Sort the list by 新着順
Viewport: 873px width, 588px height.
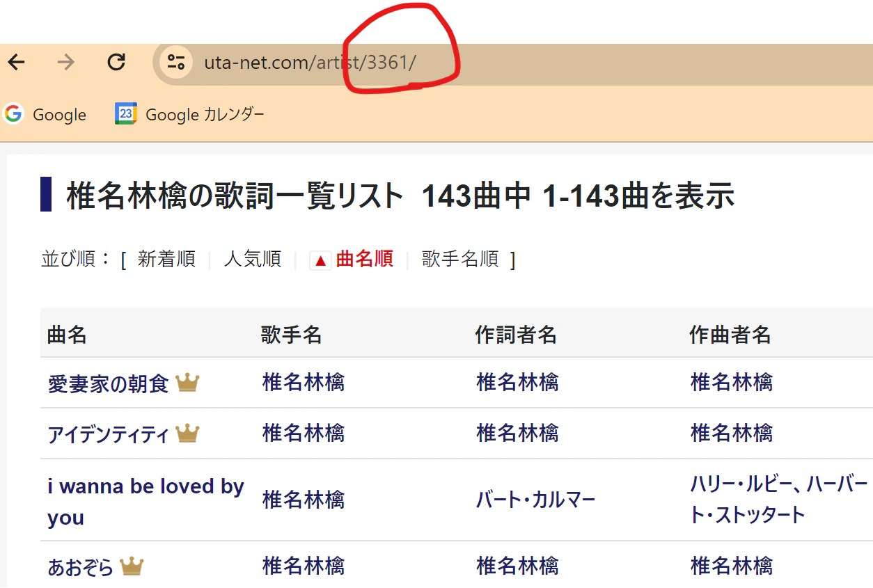coord(166,260)
